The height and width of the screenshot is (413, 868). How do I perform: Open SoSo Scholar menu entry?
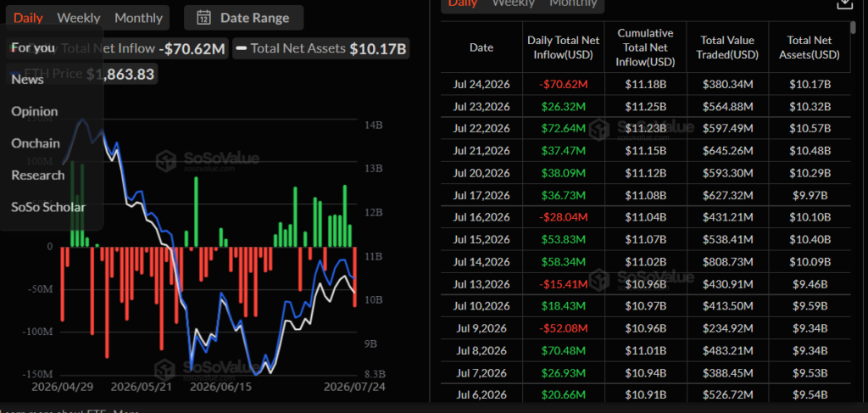coord(48,207)
